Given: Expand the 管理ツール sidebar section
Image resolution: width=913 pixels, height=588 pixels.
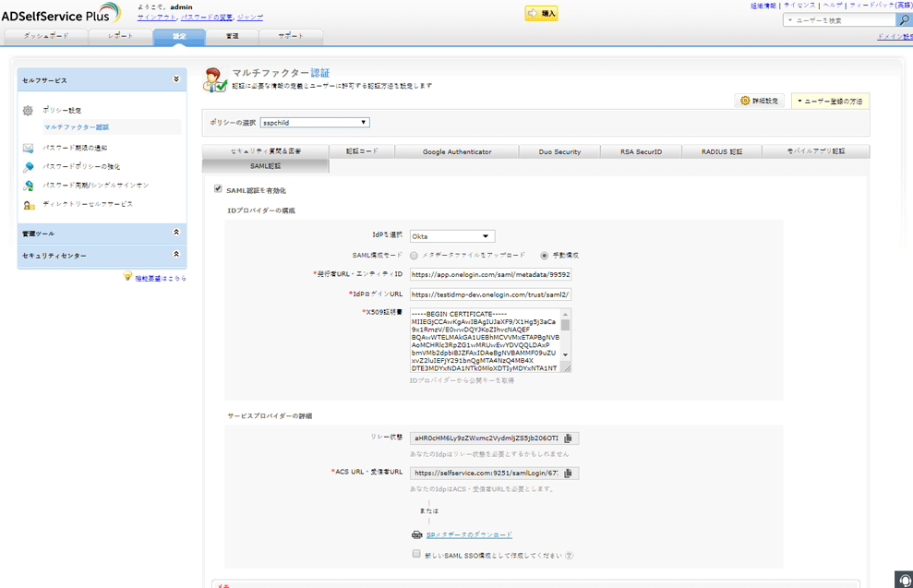Looking at the screenshot, I should [176, 233].
